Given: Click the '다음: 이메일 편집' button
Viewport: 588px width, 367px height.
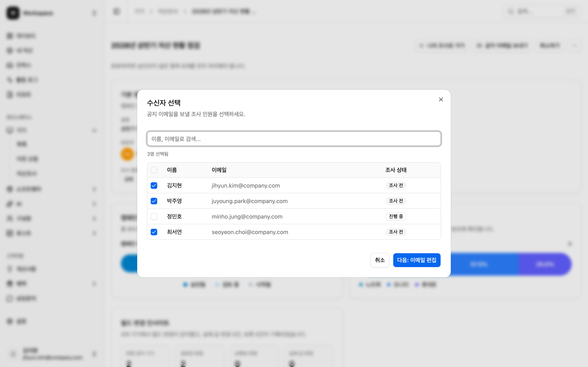Looking at the screenshot, I should [x=417, y=260].
